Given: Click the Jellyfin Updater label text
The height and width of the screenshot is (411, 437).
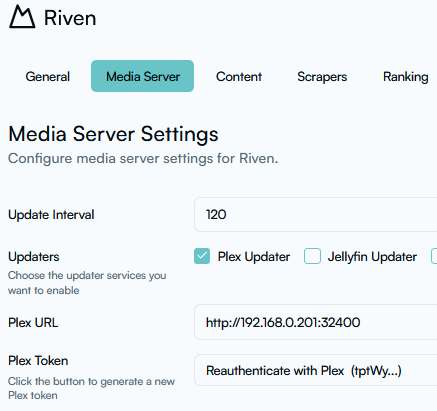Looking at the screenshot, I should [x=372, y=257].
